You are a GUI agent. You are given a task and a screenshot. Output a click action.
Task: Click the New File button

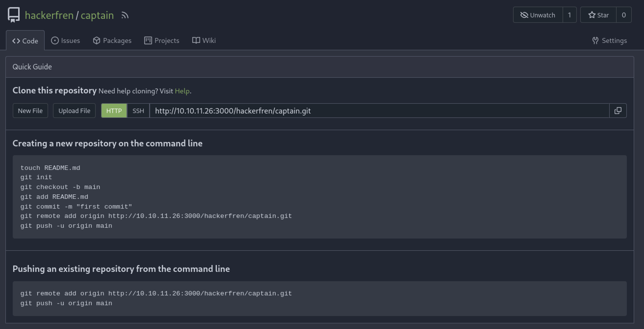point(30,111)
